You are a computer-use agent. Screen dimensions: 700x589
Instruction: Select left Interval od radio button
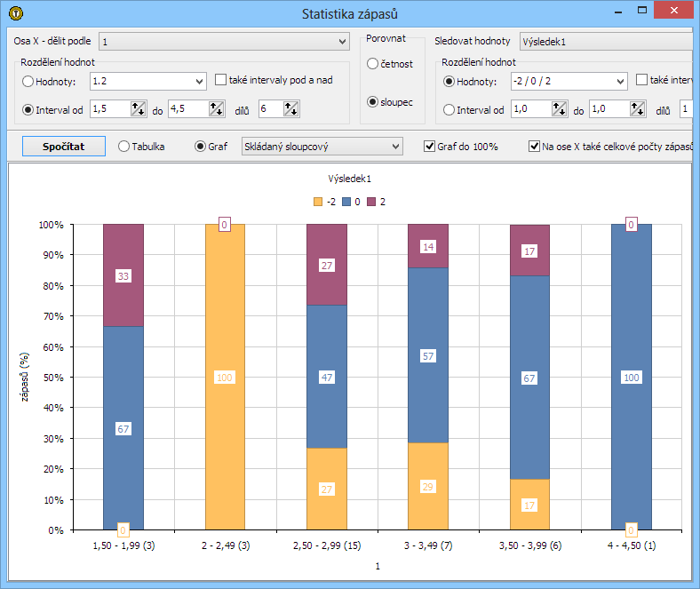click(28, 110)
